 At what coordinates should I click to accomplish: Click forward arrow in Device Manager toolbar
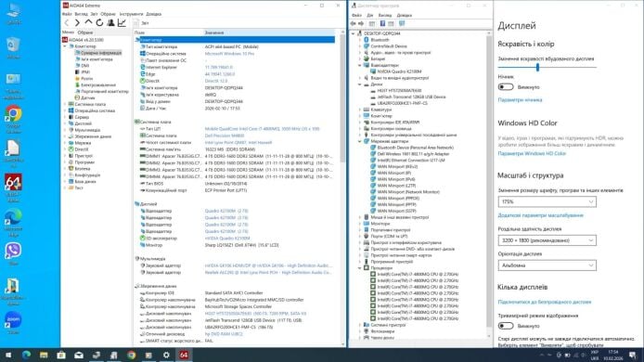point(361,24)
